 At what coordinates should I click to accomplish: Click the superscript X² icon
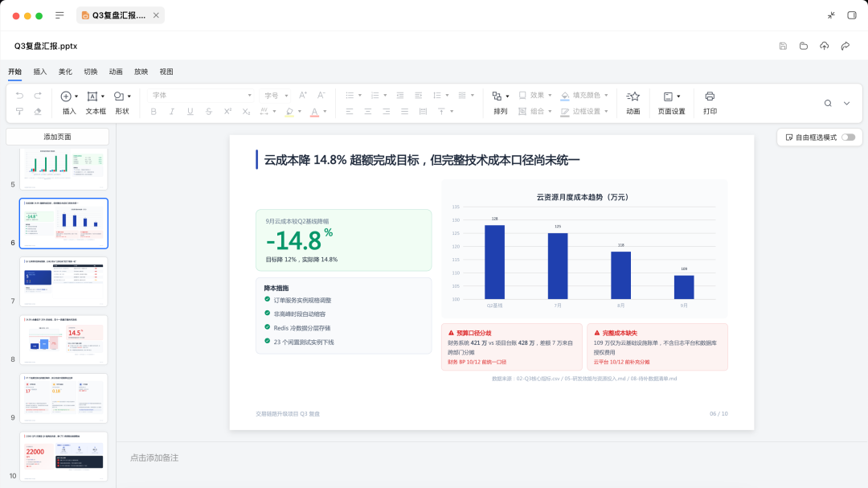(x=227, y=111)
